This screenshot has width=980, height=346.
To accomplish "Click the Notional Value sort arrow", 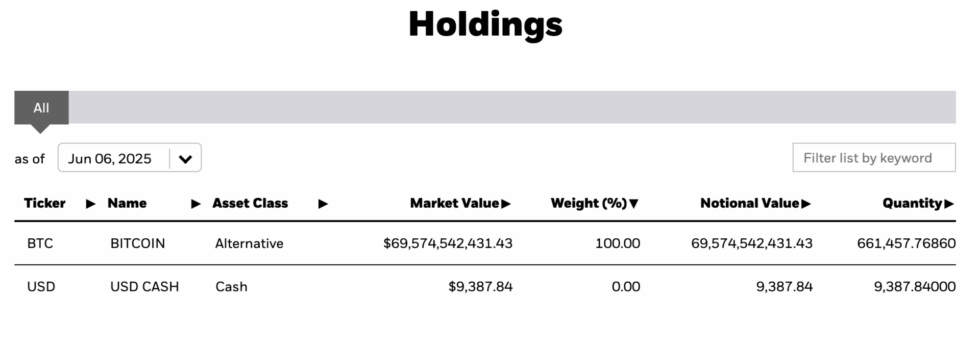I will [806, 204].
